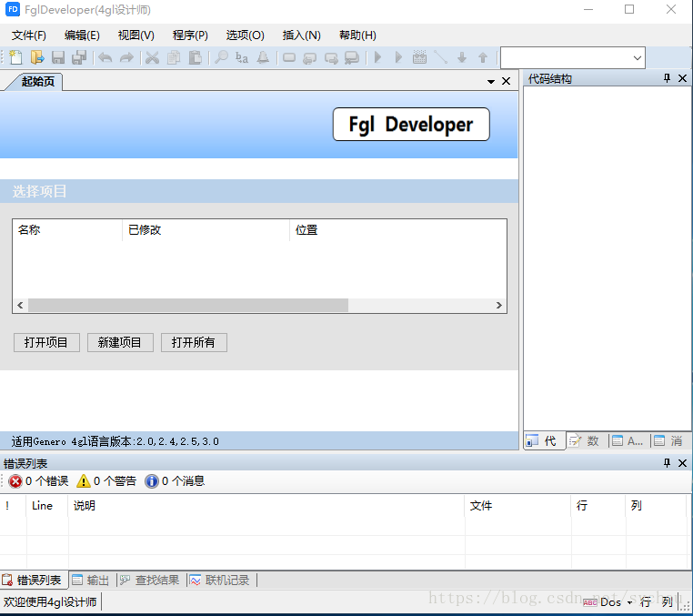Viewport: 693px width, 616px height.
Task: Click the 打开项目 button
Action: (46, 343)
